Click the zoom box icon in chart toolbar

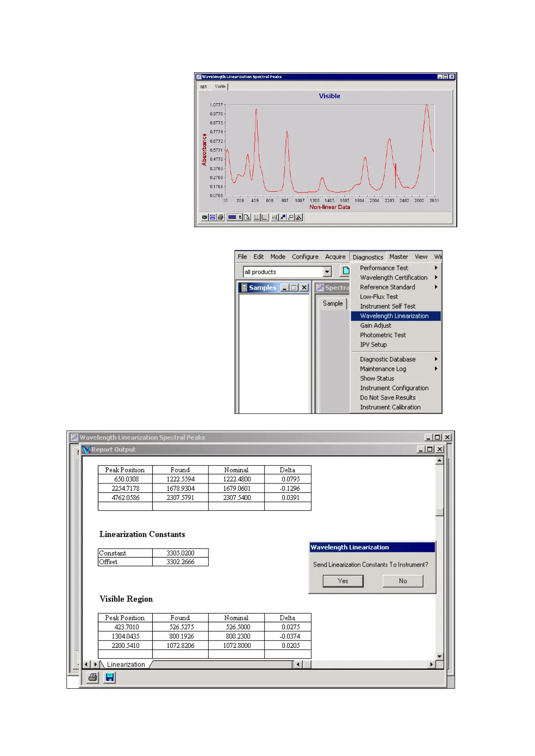click(x=291, y=217)
